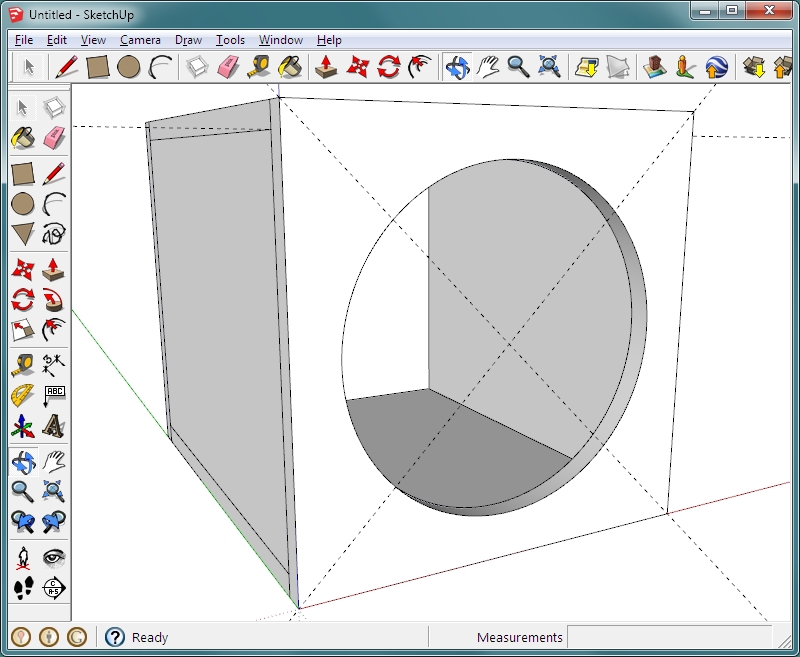Select the ABC Text label tool
This screenshot has height=657, width=800.
tap(54, 396)
